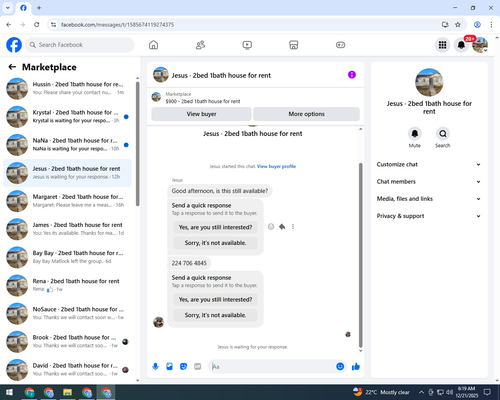Open File Explorer from the taskbar
The height and width of the screenshot is (400, 500).
[67, 392]
